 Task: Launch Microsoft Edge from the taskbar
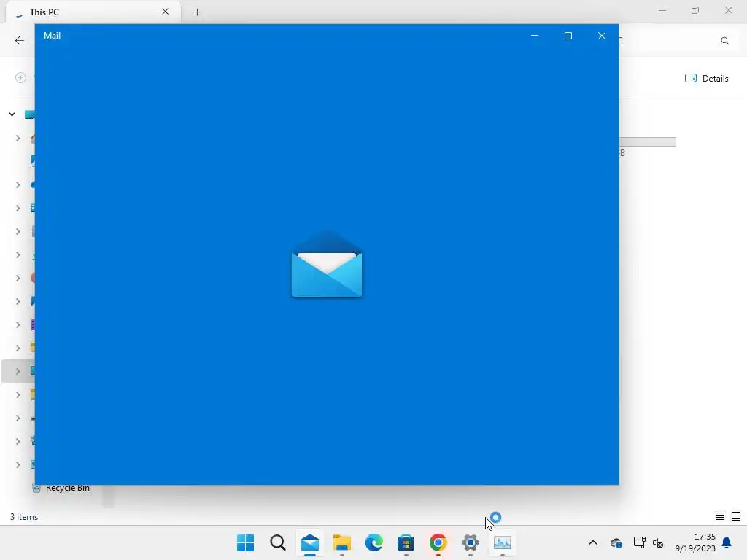point(374,542)
